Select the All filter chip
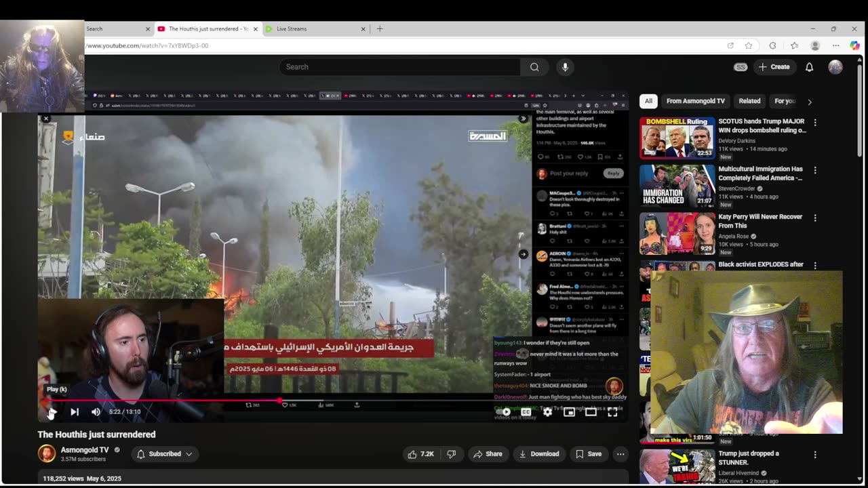The height and width of the screenshot is (488, 868). (648, 101)
